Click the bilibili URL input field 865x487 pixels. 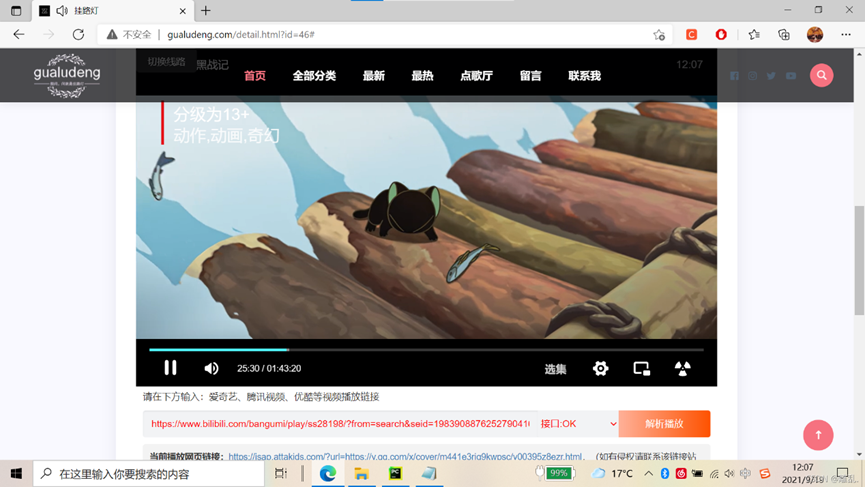point(340,424)
